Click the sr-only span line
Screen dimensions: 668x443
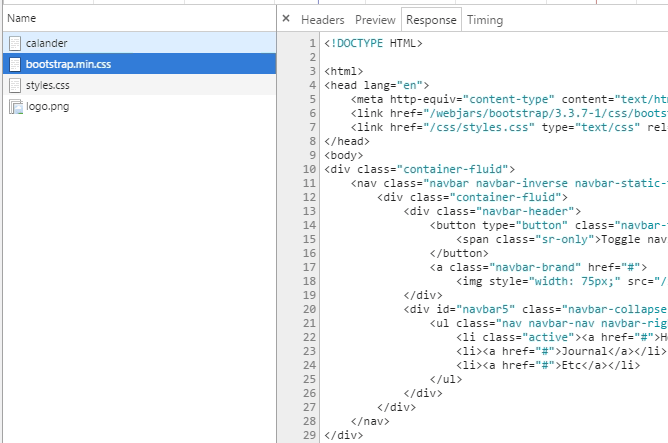[562, 239]
